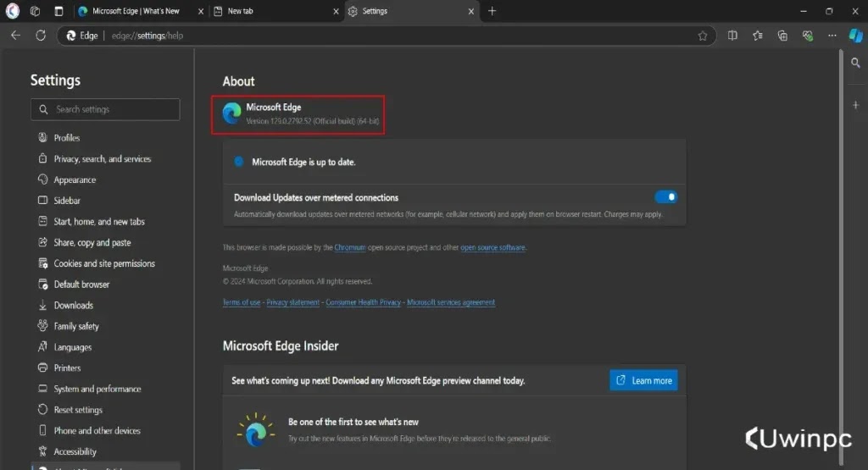Open the Consumer Health Privacy link

coord(363,302)
